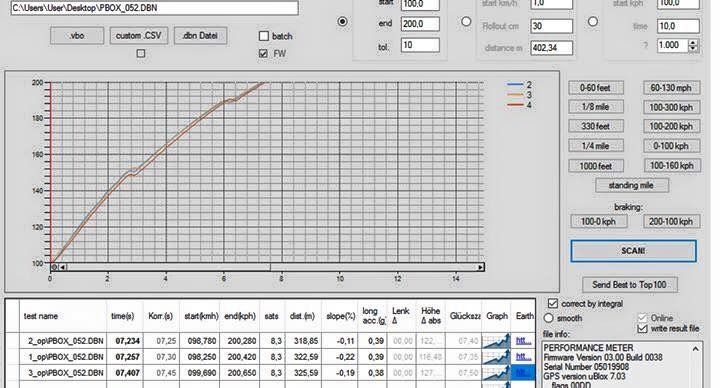Image resolution: width=720 pixels, height=388 pixels.
Task: Click the blue series 2 legend swatch
Action: click(515, 85)
